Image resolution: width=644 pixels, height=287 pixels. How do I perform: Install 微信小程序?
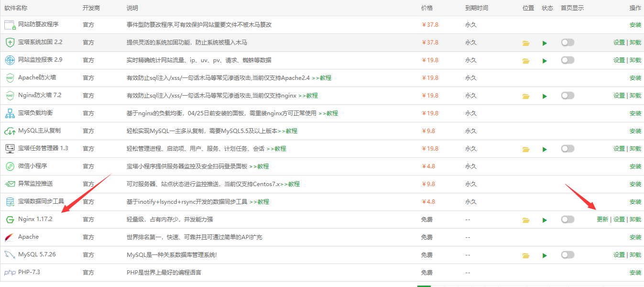click(635, 166)
